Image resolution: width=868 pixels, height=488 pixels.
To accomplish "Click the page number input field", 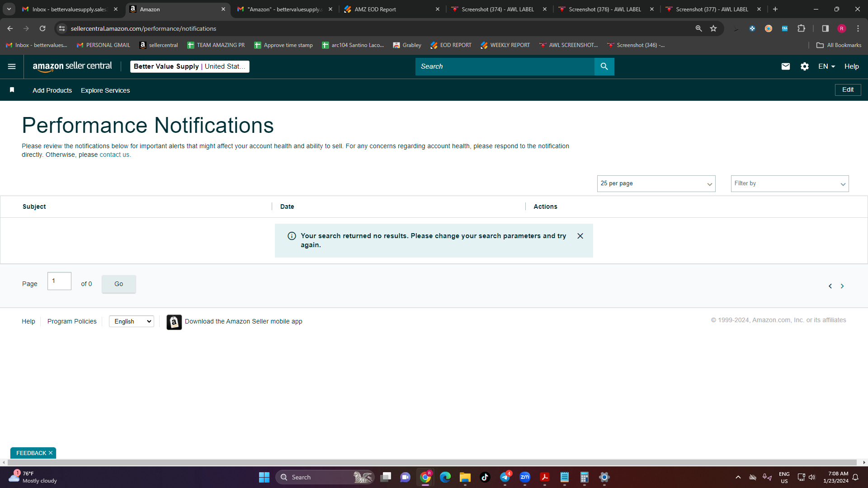I will coord(59,281).
